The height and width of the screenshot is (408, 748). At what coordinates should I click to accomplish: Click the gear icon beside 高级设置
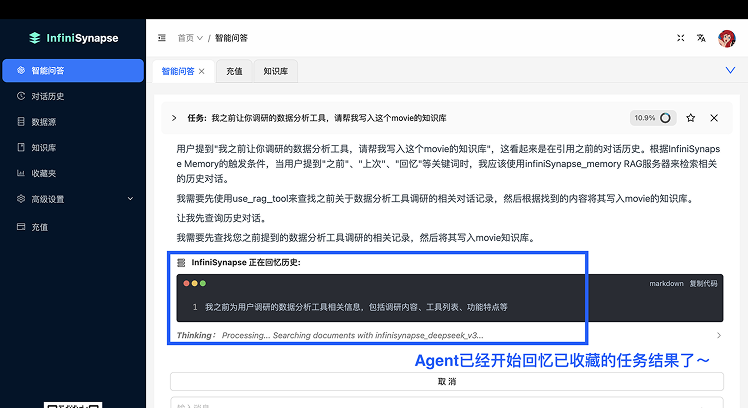tap(21, 199)
